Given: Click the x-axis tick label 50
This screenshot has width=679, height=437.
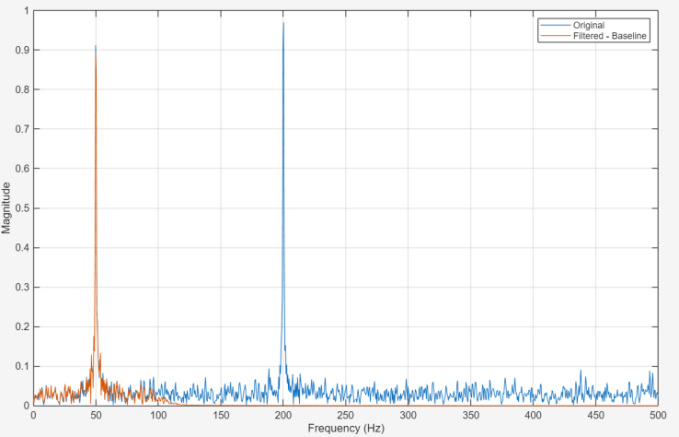Looking at the screenshot, I should 96,415.
